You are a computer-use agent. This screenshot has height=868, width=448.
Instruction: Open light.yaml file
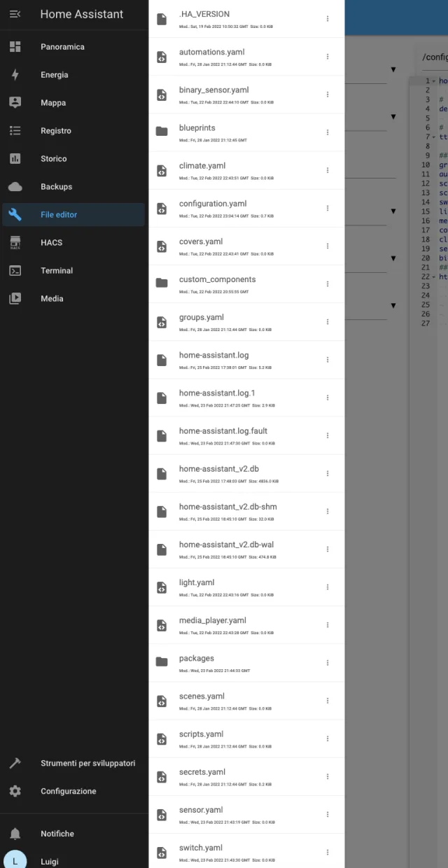click(246, 586)
